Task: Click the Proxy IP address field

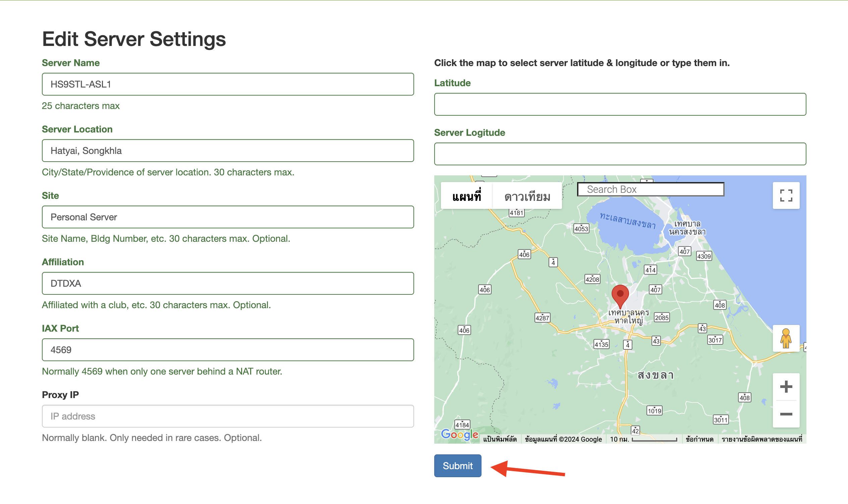Action: [x=228, y=416]
